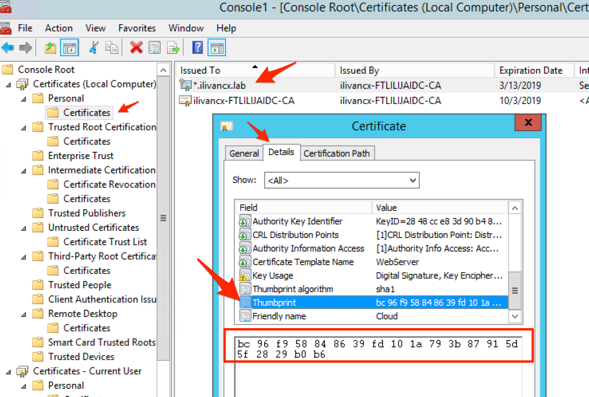Open the Show <All> dropdown
Screen dimensions: 589x397
tap(341, 180)
